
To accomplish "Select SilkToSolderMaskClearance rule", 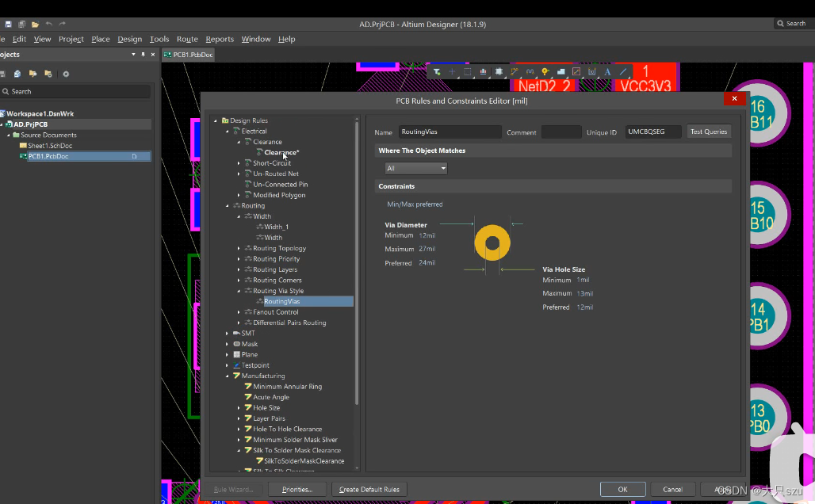I will tap(304, 461).
